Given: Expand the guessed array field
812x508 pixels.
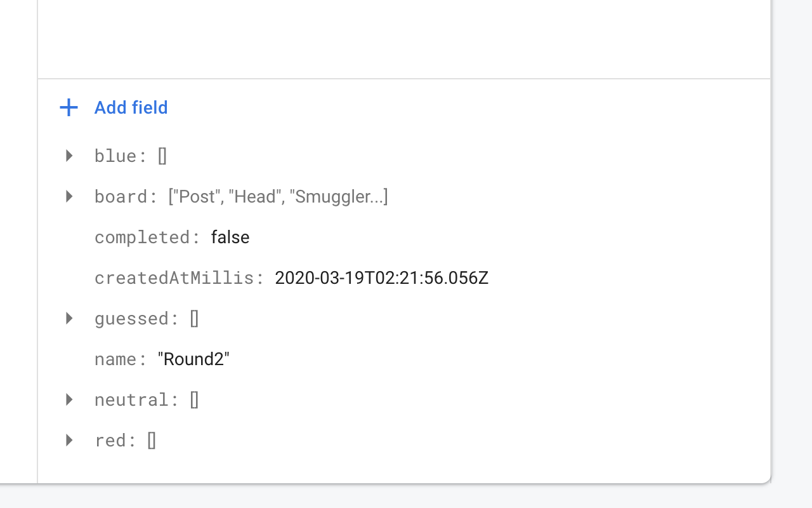Looking at the screenshot, I should pyautogui.click(x=69, y=318).
